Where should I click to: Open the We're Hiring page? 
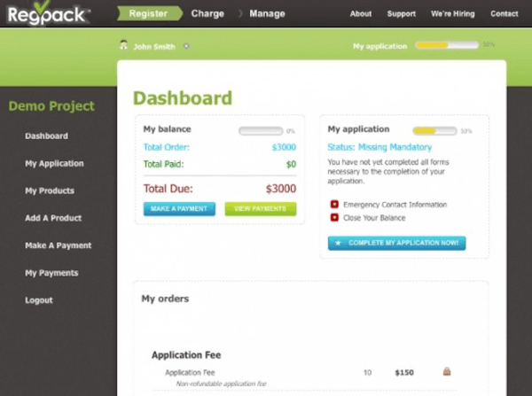click(x=452, y=14)
